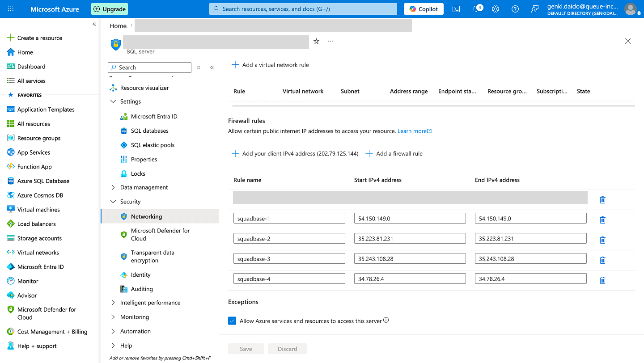Open Cloud Shell from the top bar
The height and width of the screenshot is (363, 644).
456,9
